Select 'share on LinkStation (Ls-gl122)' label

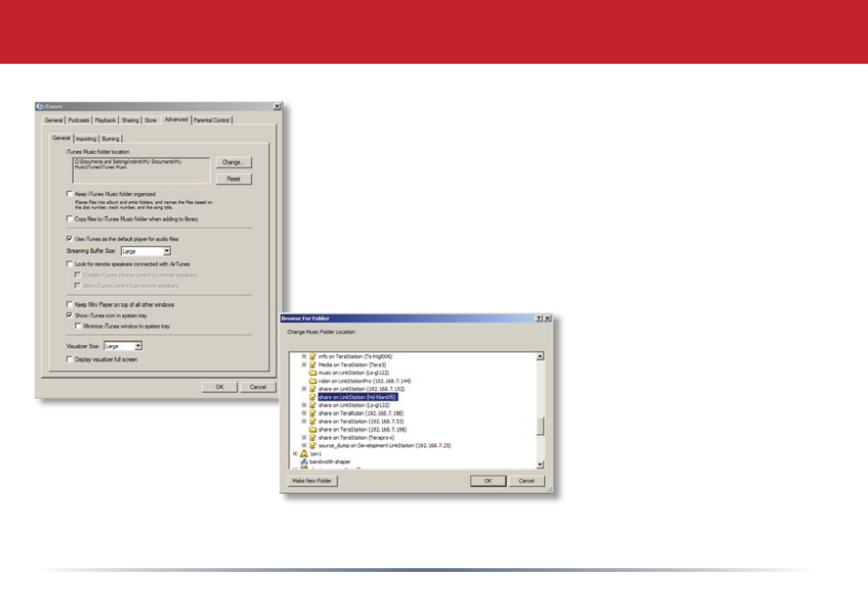click(x=354, y=405)
